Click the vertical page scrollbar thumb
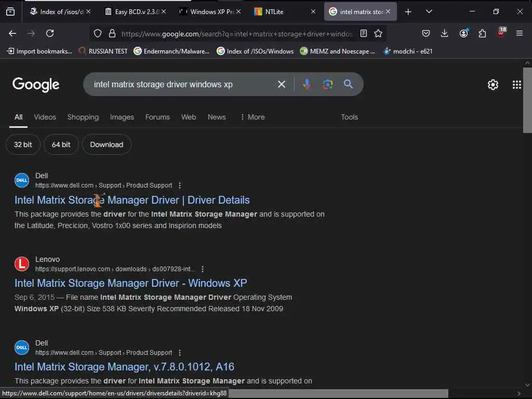Image resolution: width=532 pixels, height=399 pixels. pyautogui.click(x=527, y=100)
